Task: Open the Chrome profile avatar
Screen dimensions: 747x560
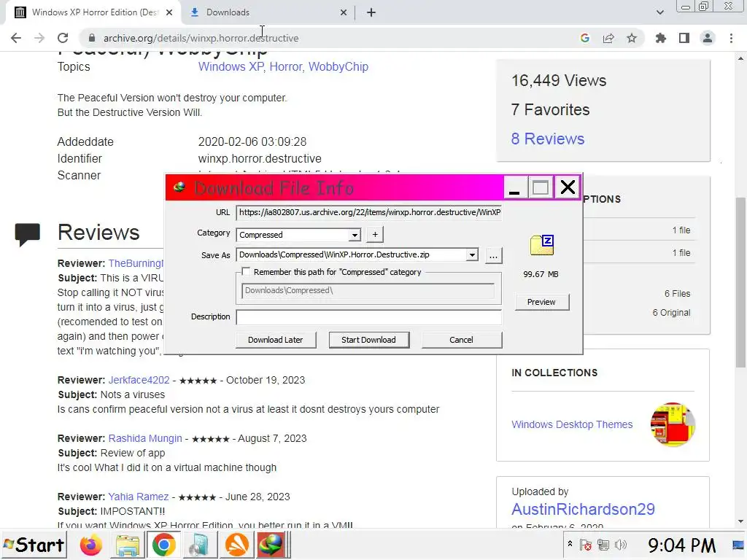Action: (x=708, y=38)
